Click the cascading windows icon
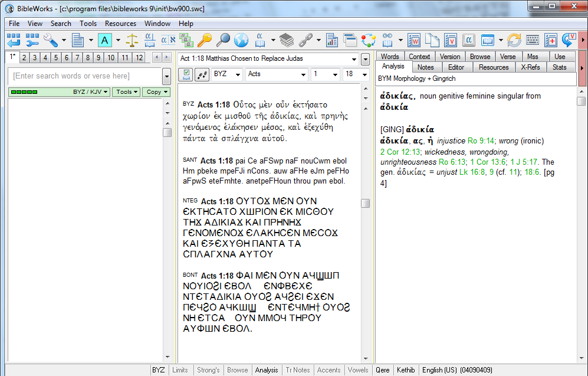Screen dimensions: 588x376 [x=350, y=40]
